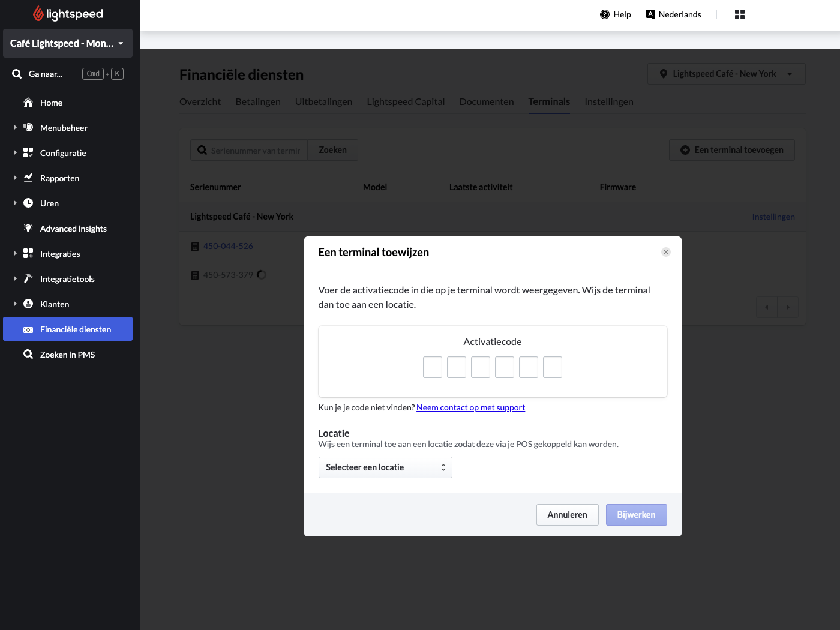Expand the Integraties section arrow
The height and width of the screenshot is (630, 840).
point(15,254)
